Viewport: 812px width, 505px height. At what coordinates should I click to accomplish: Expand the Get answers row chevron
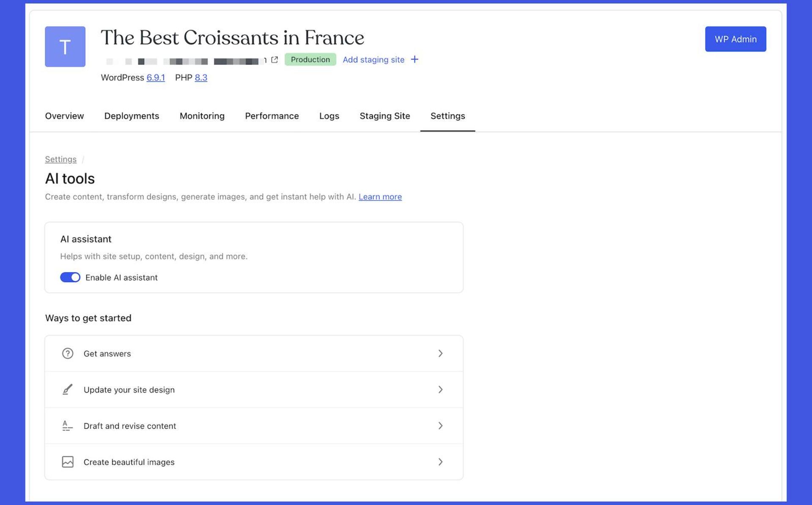point(440,353)
